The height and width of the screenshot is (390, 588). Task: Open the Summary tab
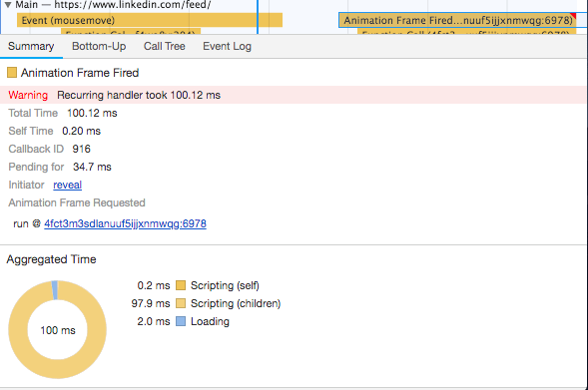31,47
